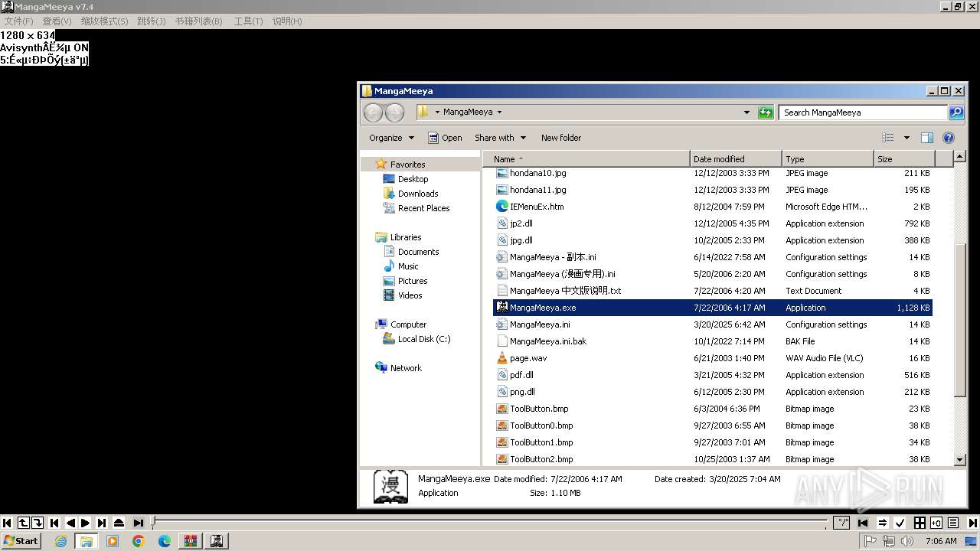
Task: Open Microsoft Edge from taskbar
Action: [x=165, y=541]
